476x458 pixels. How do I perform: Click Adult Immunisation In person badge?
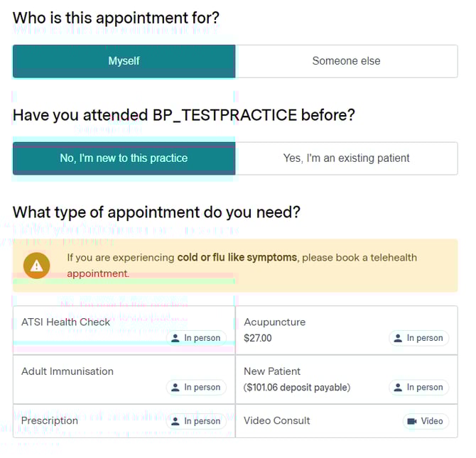(196, 387)
